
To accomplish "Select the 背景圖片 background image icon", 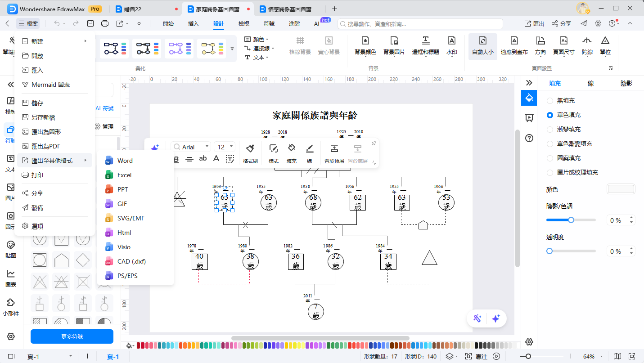I will (x=394, y=47).
